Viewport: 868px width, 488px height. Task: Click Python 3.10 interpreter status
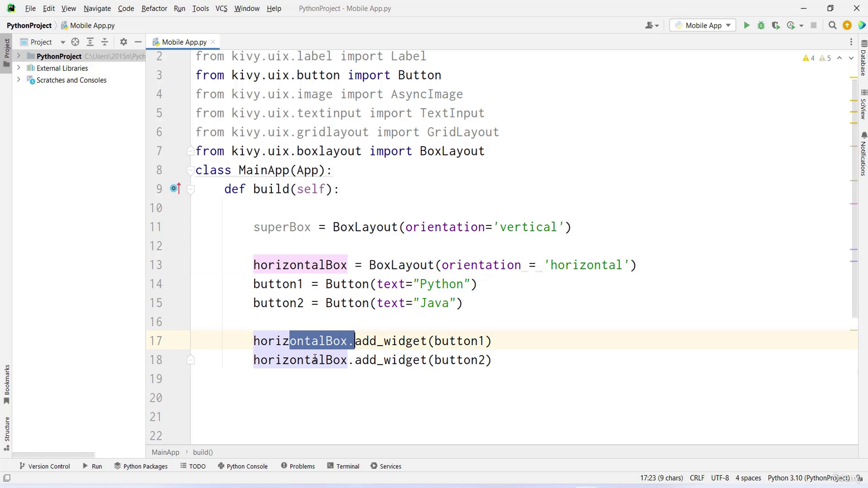(808, 478)
